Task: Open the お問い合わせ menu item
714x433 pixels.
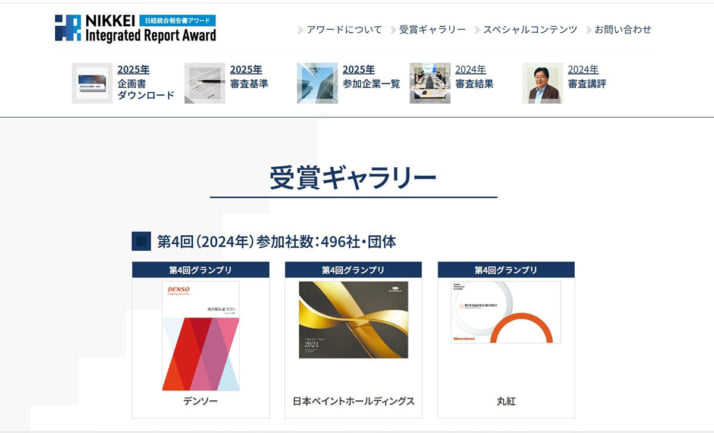Action: 622,30
